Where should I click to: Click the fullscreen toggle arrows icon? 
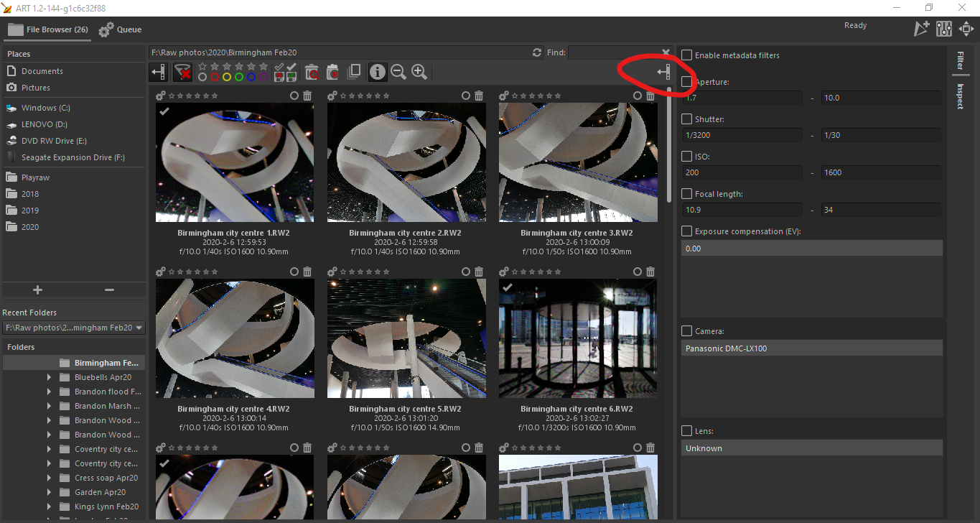[966, 29]
